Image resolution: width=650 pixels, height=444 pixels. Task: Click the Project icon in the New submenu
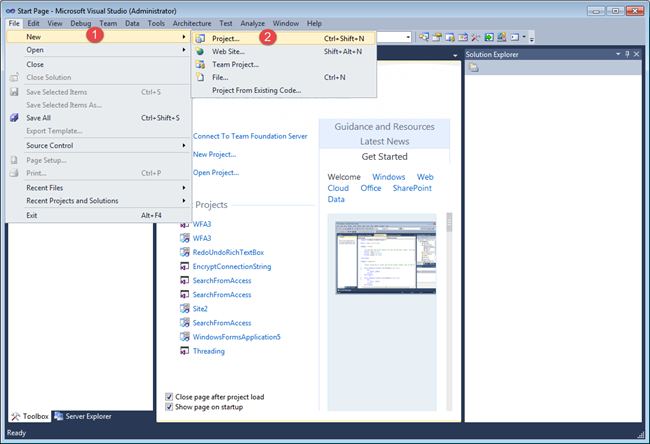(200, 39)
